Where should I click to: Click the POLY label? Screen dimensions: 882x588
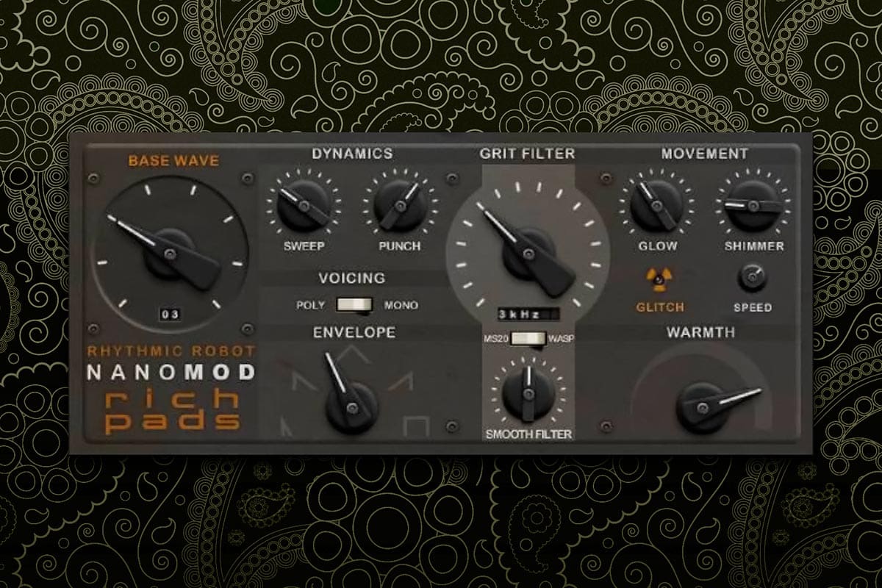coord(310,305)
